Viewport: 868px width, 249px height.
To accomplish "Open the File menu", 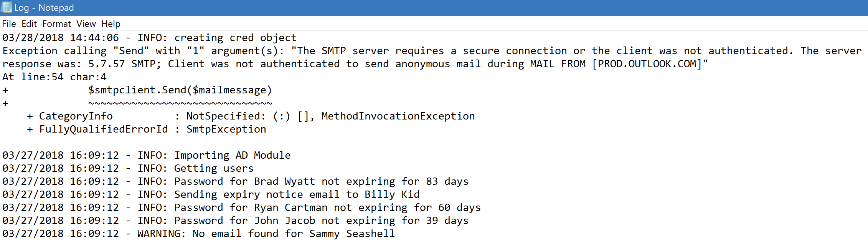I will click(9, 24).
